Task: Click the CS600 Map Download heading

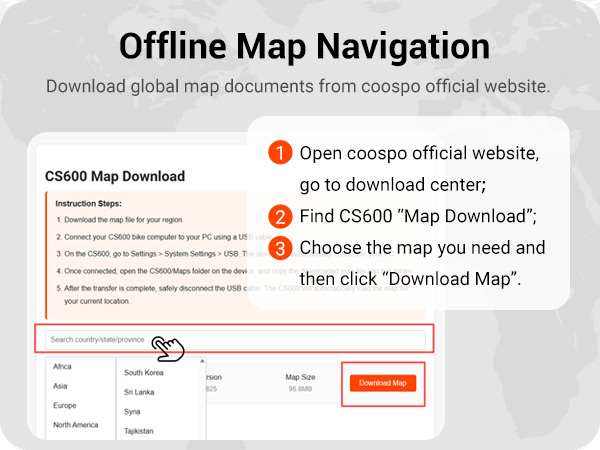Action: (115, 176)
